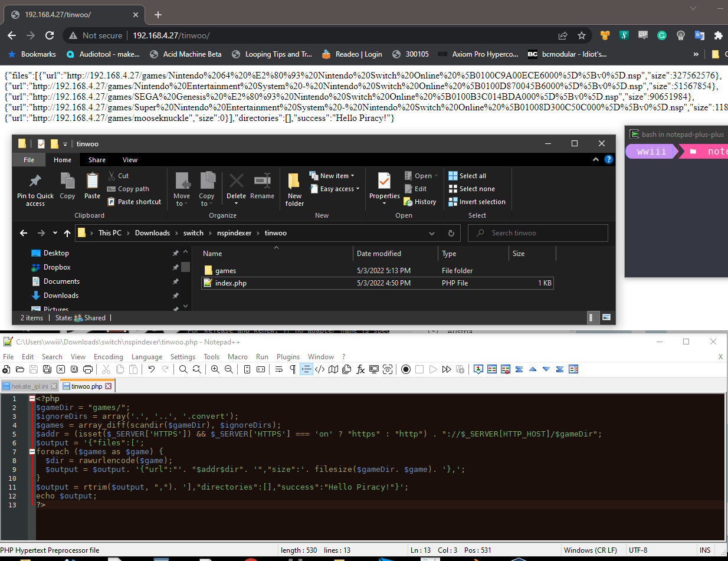Switch Explorer to large icons view toggle

point(606,318)
